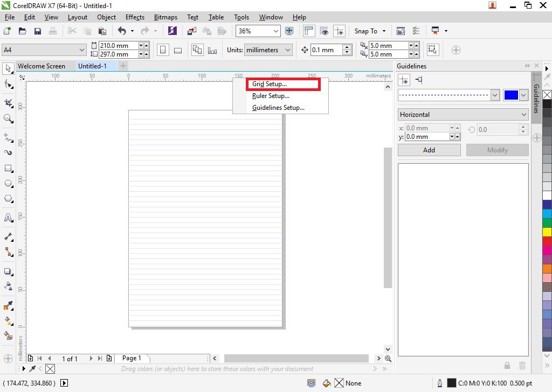Add a new document tab with plus
The height and width of the screenshot is (392, 552).
click(123, 66)
